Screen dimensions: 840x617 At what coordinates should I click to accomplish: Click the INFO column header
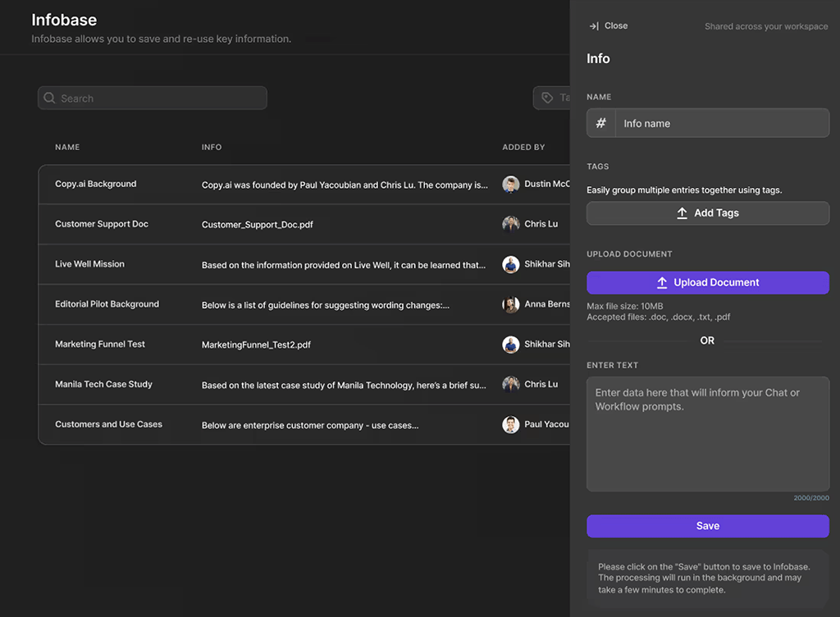click(212, 147)
